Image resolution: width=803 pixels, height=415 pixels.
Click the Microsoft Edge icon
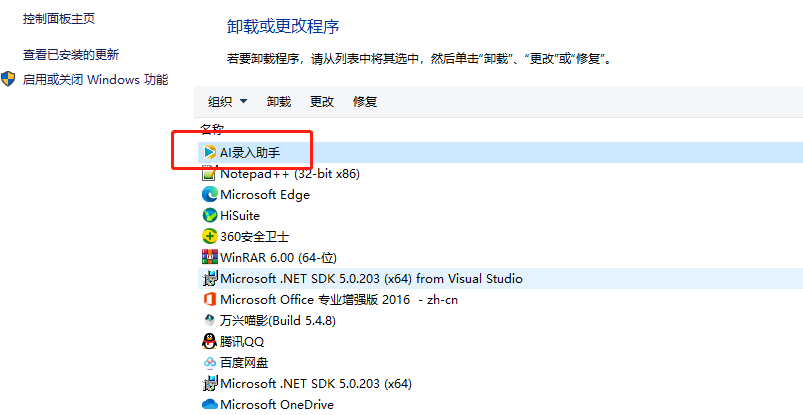pos(209,195)
